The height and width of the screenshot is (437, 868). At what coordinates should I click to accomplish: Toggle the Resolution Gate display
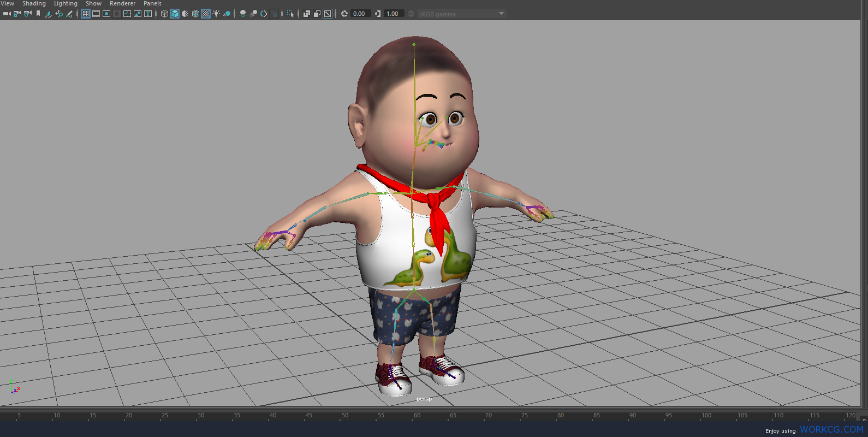[106, 14]
